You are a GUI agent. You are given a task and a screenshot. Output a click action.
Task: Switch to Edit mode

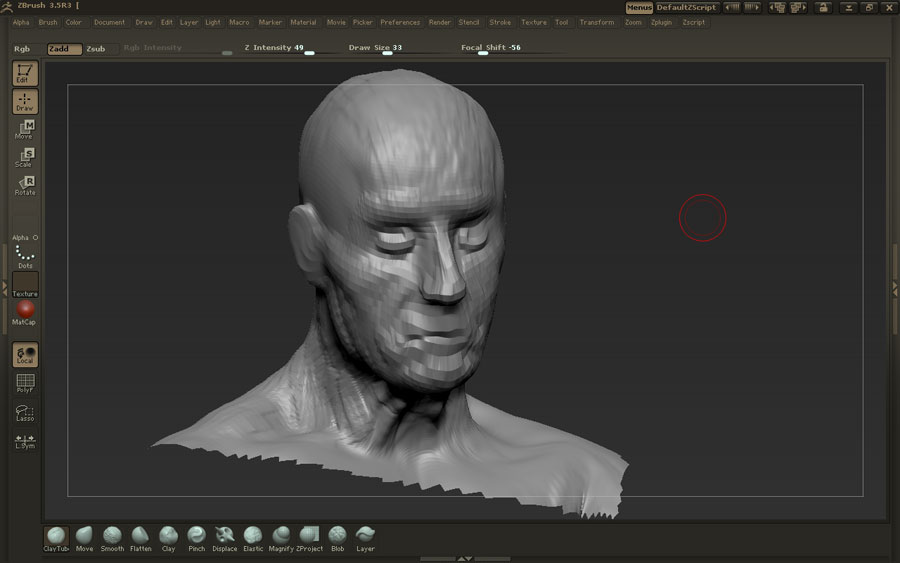pyautogui.click(x=25, y=73)
